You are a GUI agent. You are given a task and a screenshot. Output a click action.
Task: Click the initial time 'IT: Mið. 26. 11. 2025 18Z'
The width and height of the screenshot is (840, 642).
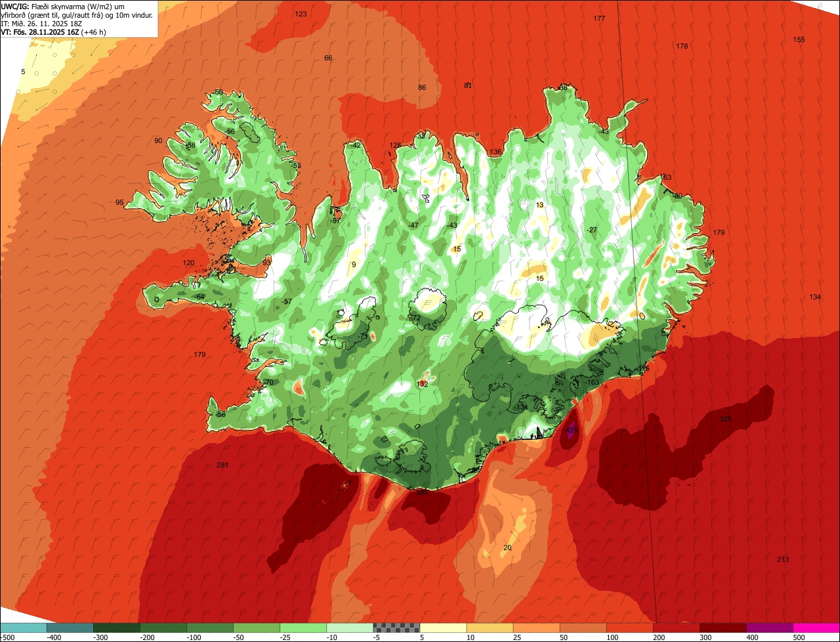(x=42, y=23)
